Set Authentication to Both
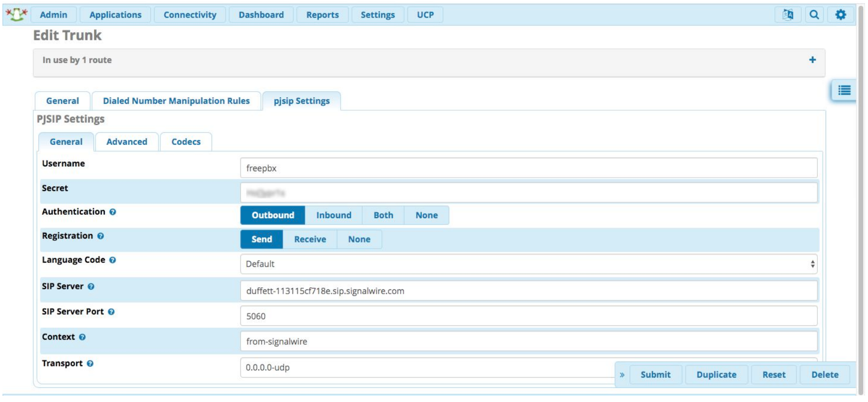Viewport: 868px width, 402px height. pos(383,215)
